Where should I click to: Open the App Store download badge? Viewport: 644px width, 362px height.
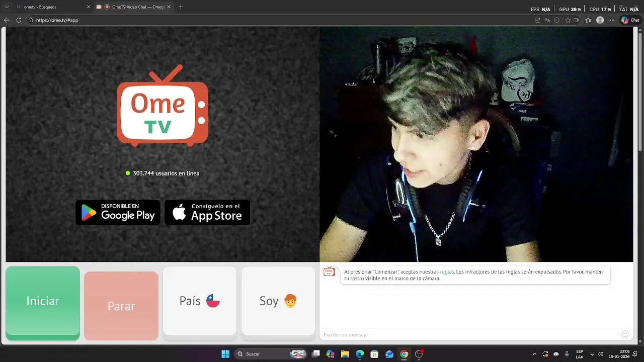coord(207,212)
